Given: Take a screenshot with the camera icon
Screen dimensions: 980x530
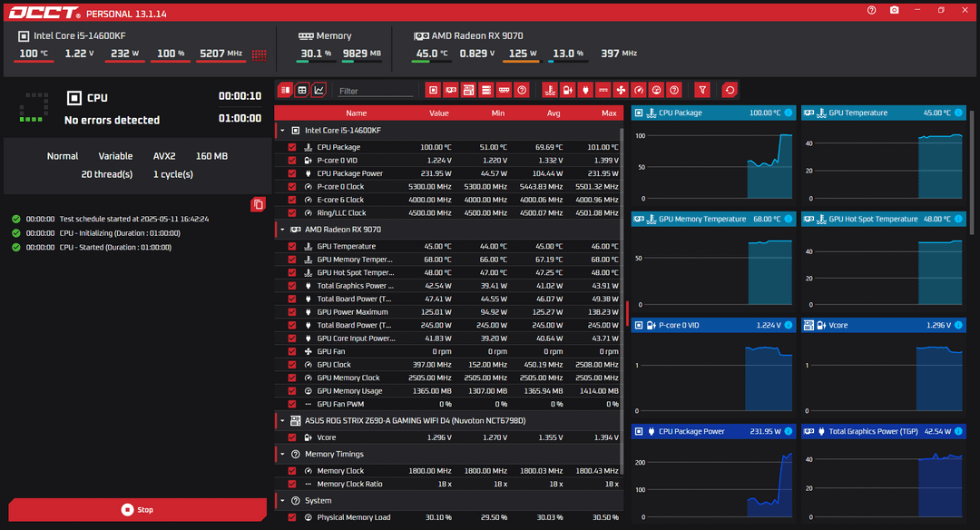Looking at the screenshot, I should point(895,10).
